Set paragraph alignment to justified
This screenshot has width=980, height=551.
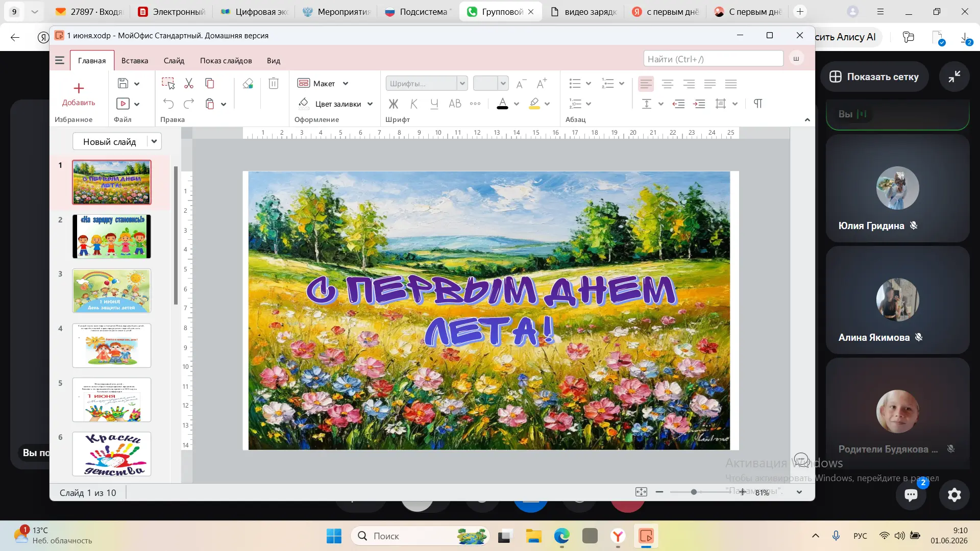click(710, 84)
